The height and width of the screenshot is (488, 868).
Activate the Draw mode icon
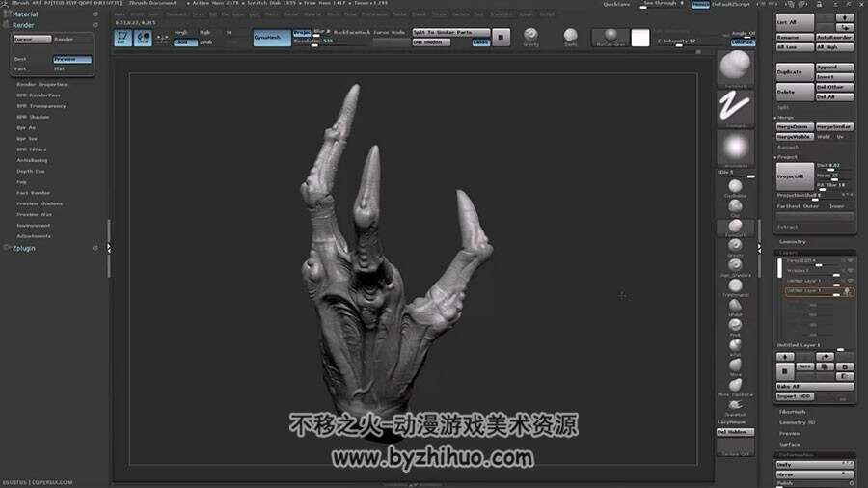143,38
